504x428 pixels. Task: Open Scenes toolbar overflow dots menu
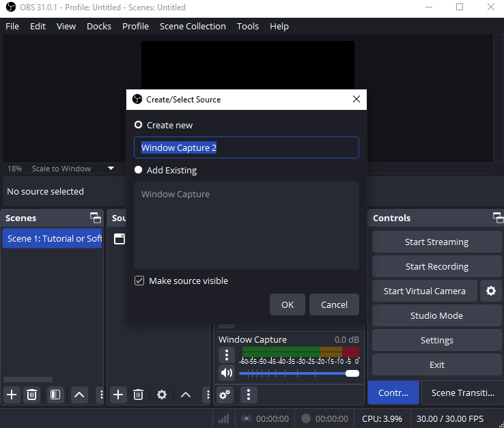pos(101,395)
